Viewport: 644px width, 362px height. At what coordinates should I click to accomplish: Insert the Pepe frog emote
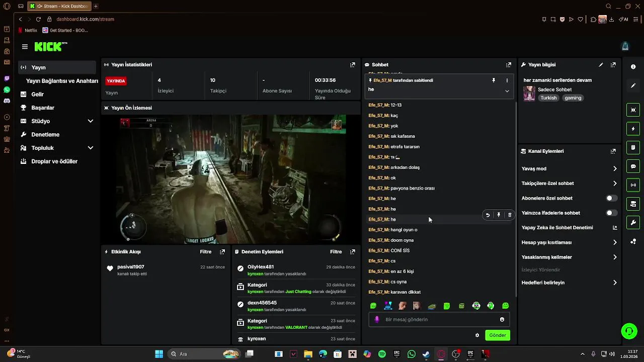coord(432,306)
